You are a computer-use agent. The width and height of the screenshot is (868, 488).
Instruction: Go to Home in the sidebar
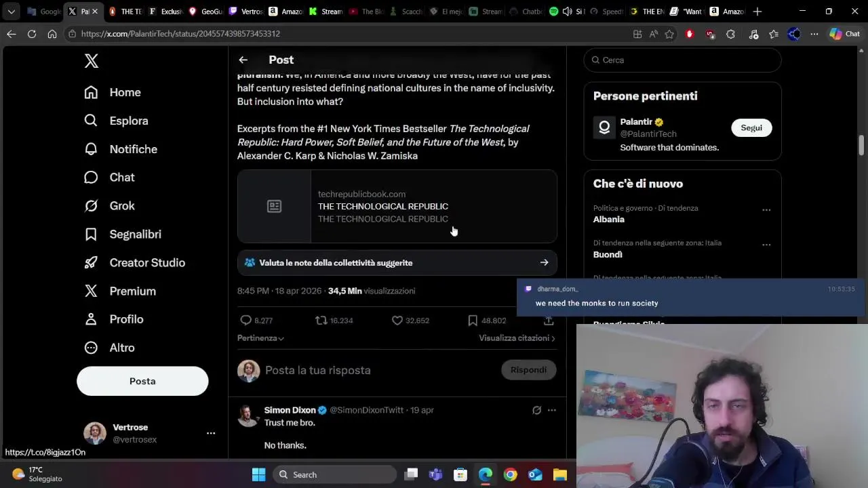coord(113,92)
